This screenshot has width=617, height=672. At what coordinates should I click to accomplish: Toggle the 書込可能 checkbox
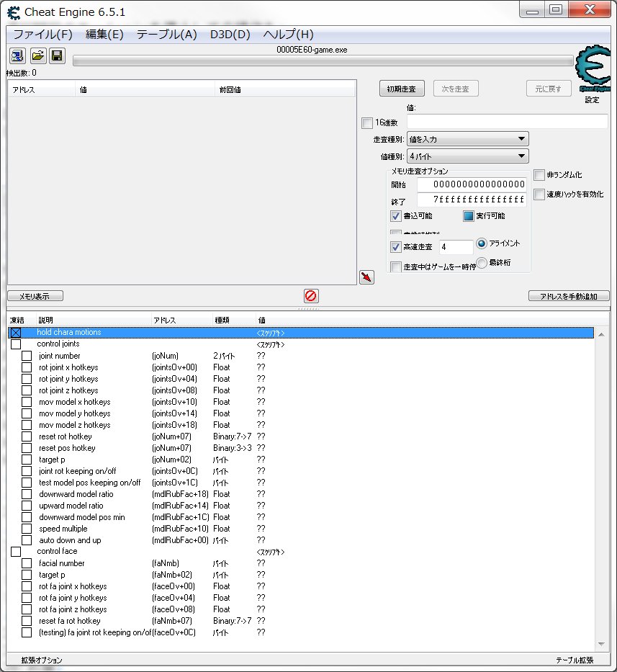pos(395,216)
